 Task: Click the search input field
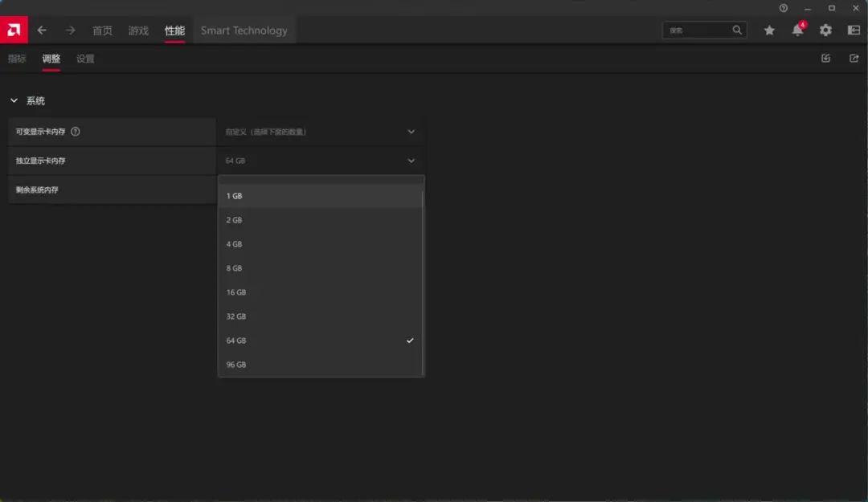[698, 31]
